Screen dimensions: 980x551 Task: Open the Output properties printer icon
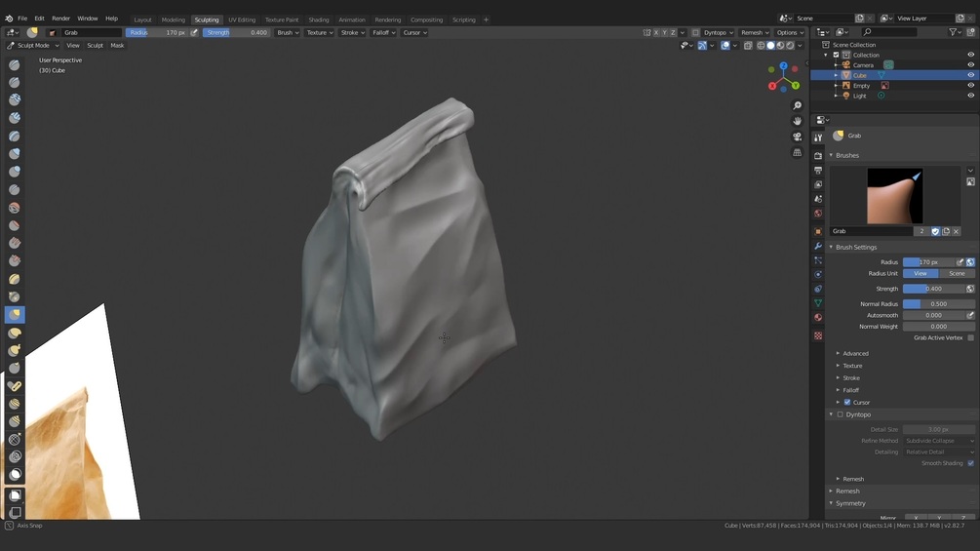[x=818, y=170]
